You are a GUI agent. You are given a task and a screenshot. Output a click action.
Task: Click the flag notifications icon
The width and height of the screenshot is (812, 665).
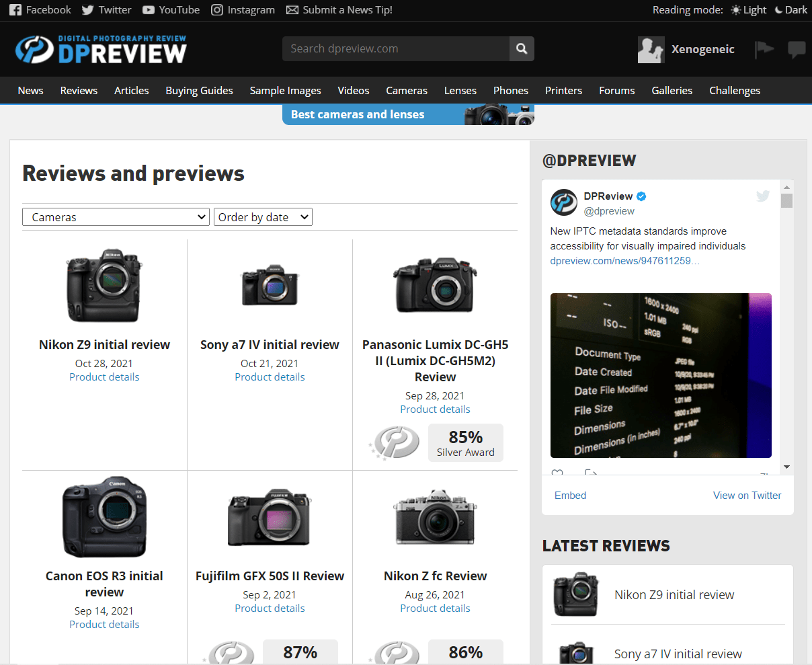(x=764, y=48)
